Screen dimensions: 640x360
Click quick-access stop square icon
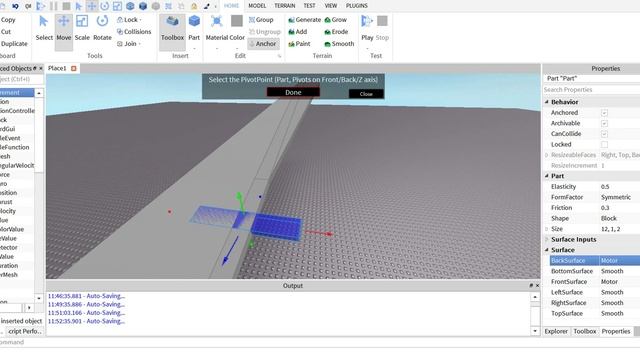tap(66, 6)
